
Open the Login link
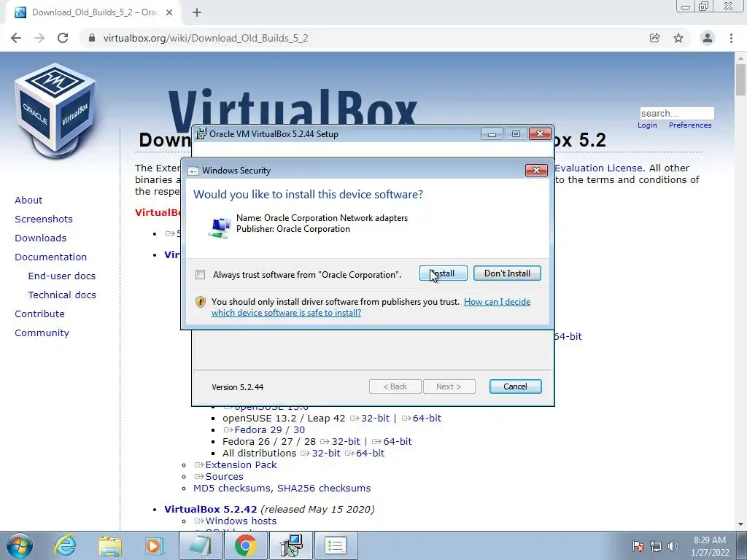pyautogui.click(x=647, y=125)
